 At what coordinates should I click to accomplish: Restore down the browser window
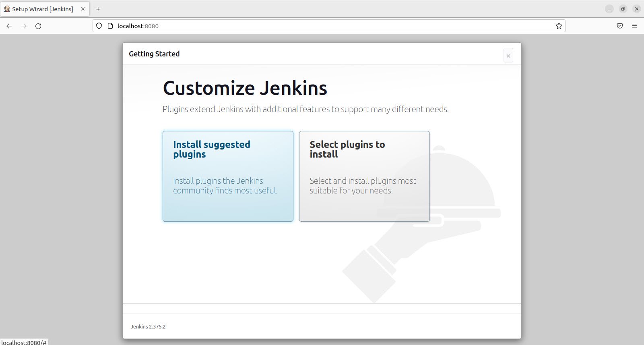623,9
